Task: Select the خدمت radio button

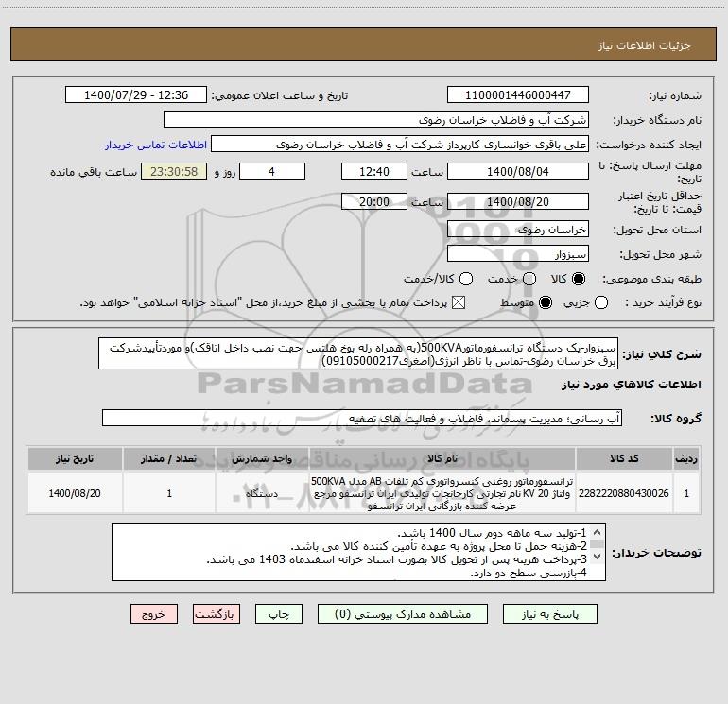Action: pyautogui.click(x=529, y=279)
